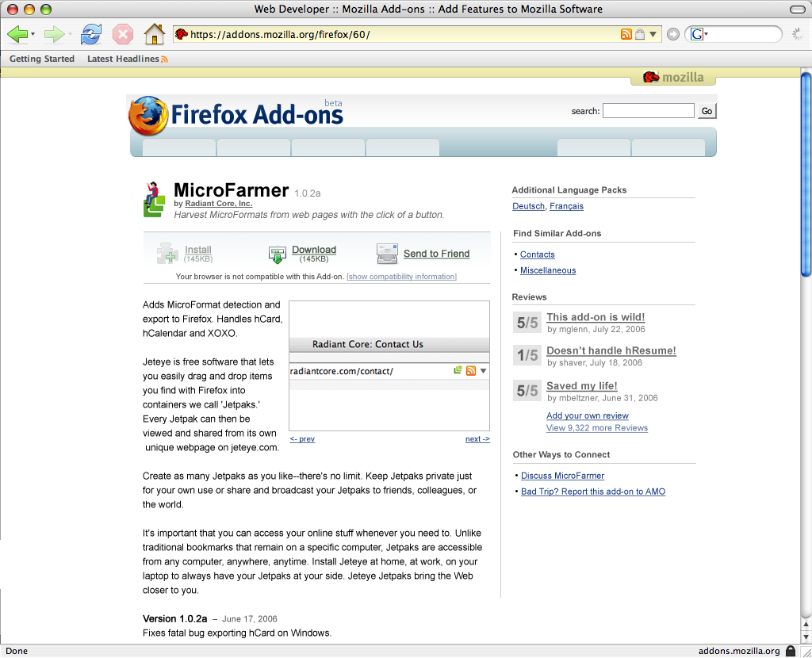Click the toolbar toggle pill in title bar

click(798, 10)
